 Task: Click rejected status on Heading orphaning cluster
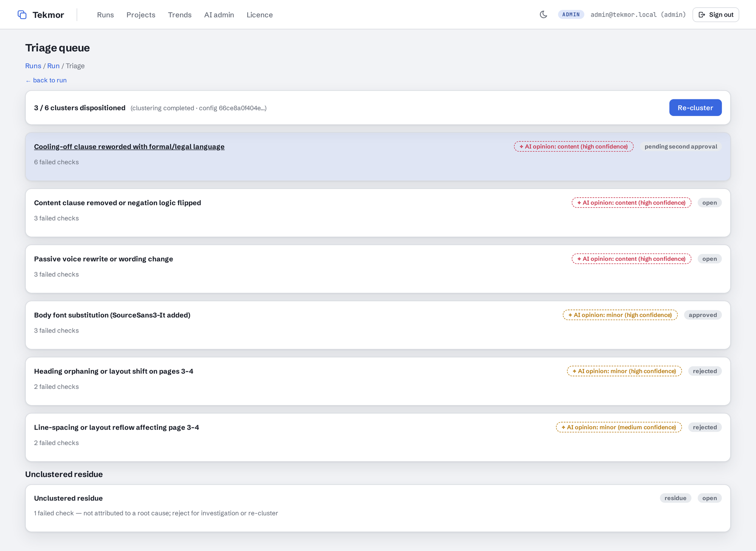coord(705,371)
